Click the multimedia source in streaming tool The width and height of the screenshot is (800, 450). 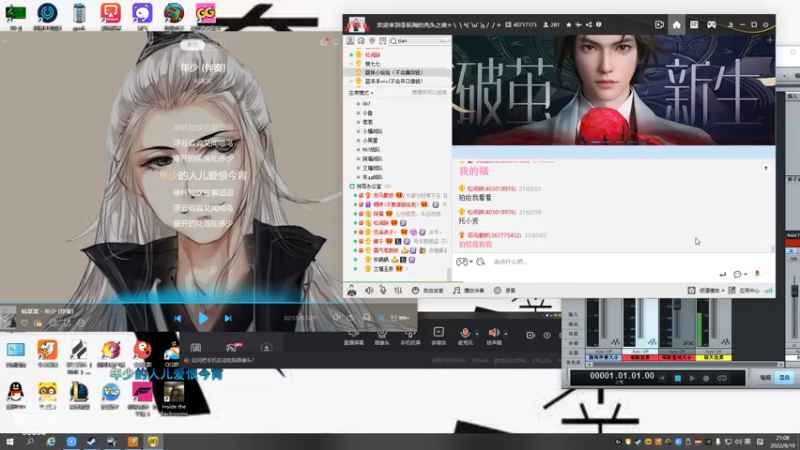click(x=438, y=336)
